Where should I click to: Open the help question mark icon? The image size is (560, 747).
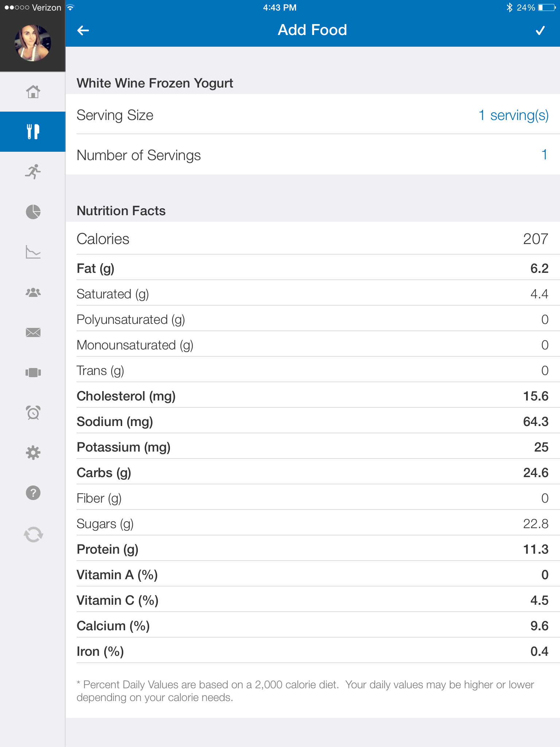(33, 493)
